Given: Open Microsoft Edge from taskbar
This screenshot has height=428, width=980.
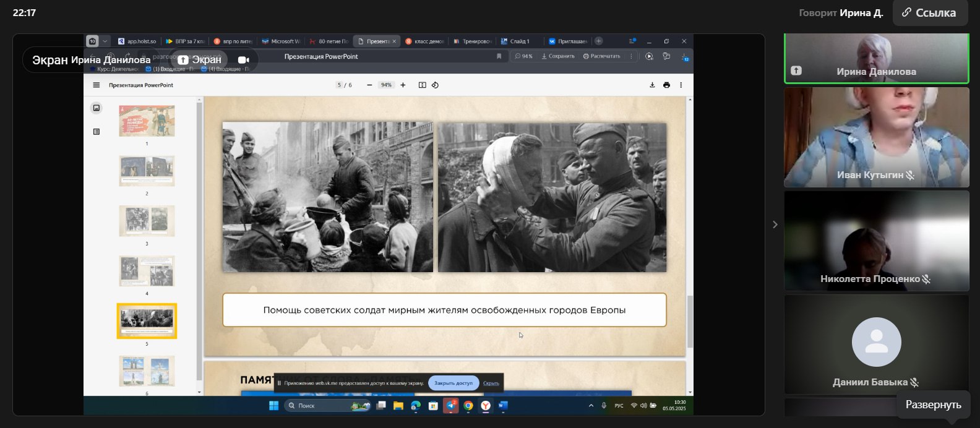Looking at the screenshot, I should 416,406.
